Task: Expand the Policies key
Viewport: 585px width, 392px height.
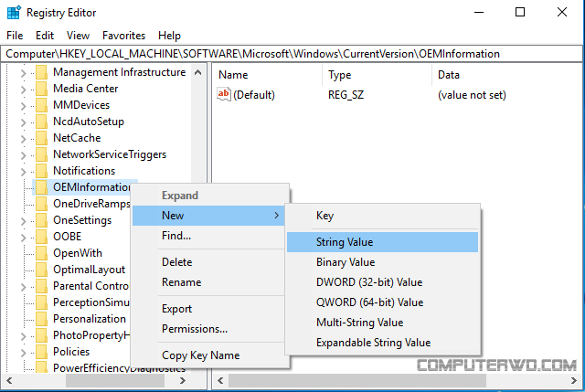Action: pos(23,353)
